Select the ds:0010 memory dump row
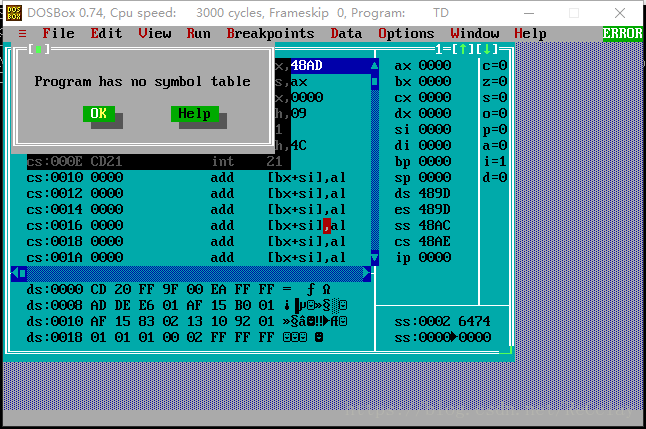Image resolution: width=646 pixels, height=429 pixels. (x=187, y=321)
